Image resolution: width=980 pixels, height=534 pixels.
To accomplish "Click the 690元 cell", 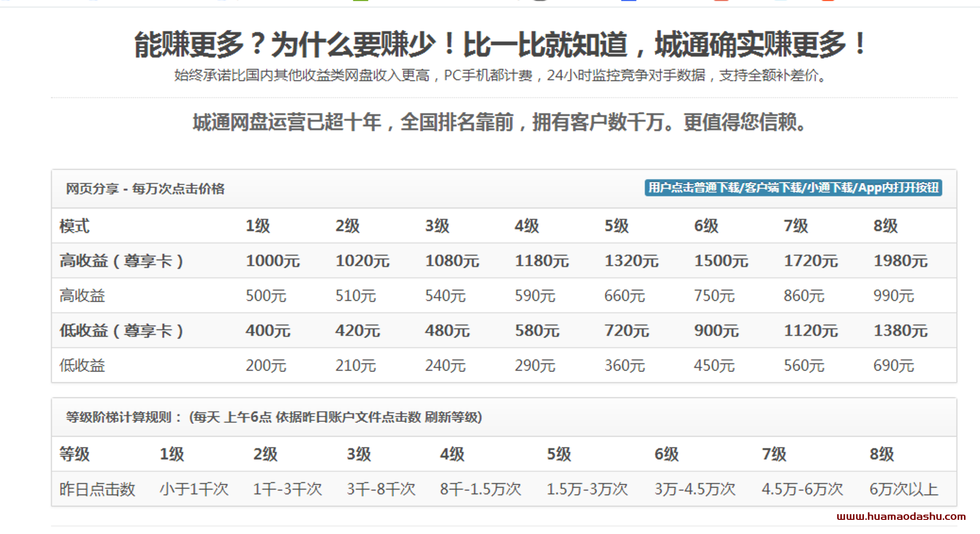I will click(894, 366).
